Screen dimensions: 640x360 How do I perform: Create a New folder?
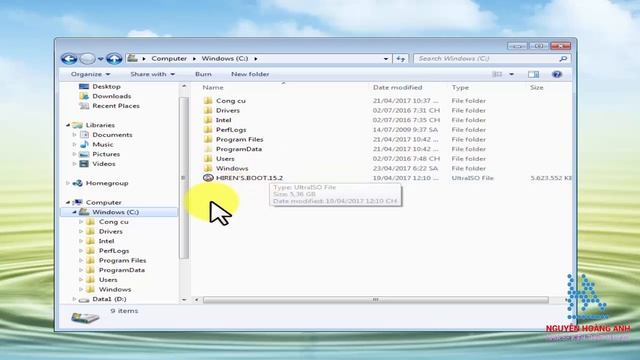[x=250, y=74]
